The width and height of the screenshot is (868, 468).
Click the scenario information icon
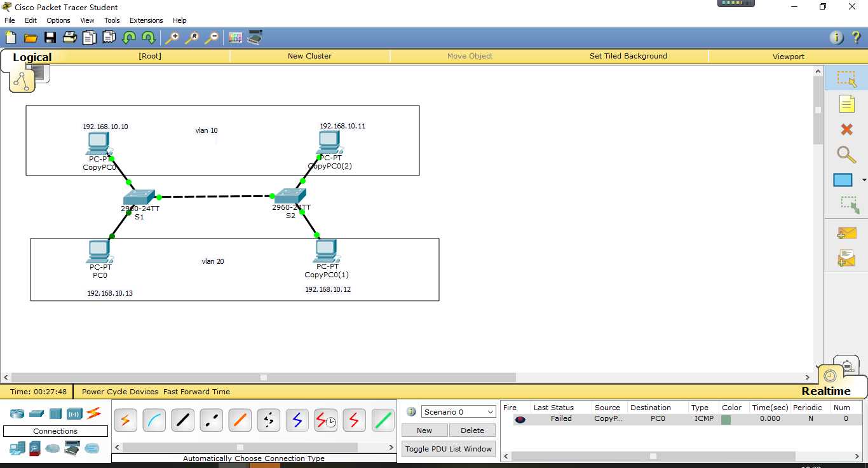[411, 411]
